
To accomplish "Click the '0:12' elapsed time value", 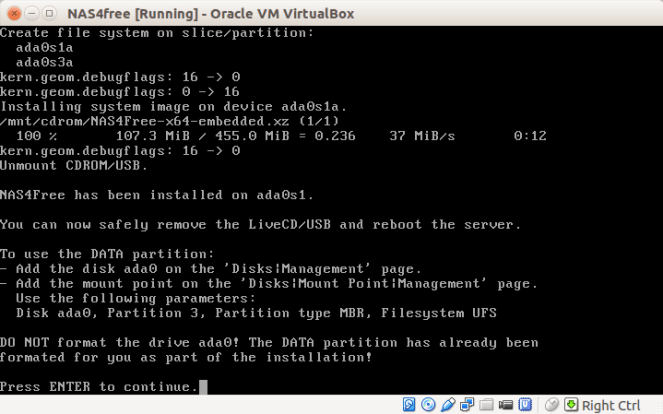I will [x=530, y=136].
